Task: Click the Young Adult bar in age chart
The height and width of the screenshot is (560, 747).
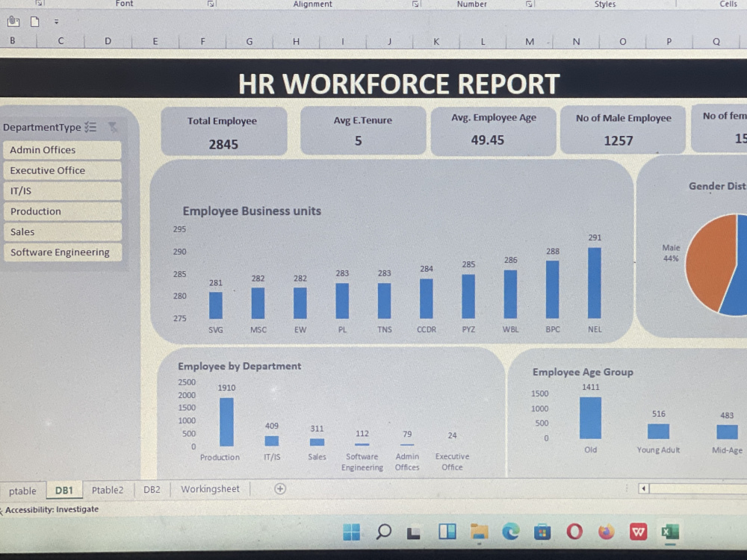Action: click(658, 432)
